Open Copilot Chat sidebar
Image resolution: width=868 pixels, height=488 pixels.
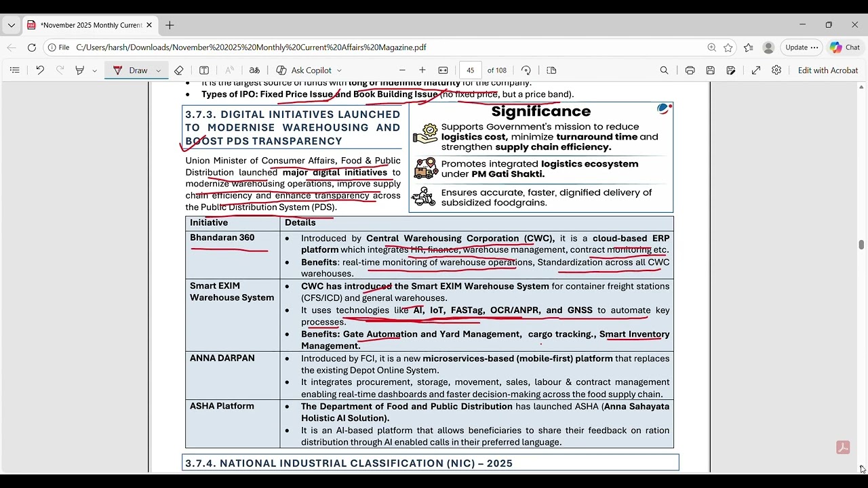pos(845,47)
